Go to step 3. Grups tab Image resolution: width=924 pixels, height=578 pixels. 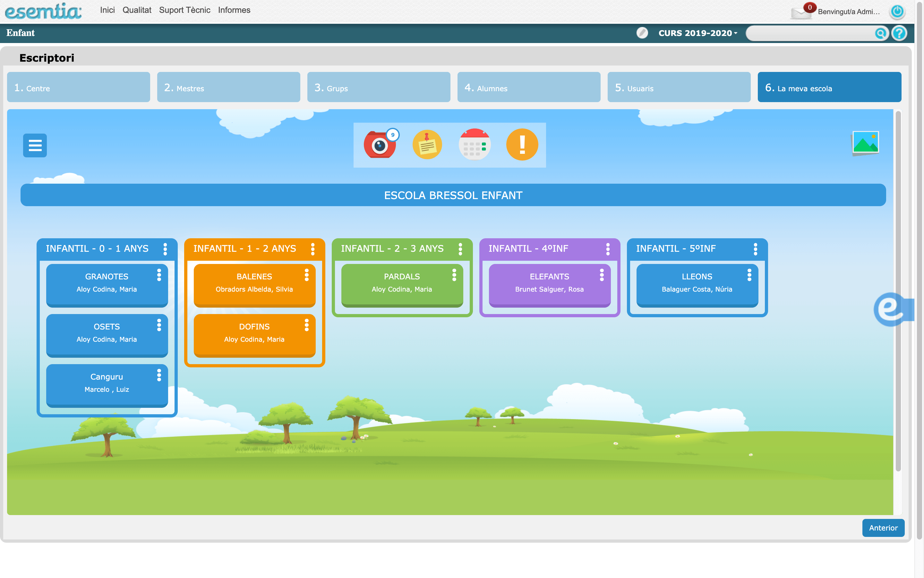[379, 87]
